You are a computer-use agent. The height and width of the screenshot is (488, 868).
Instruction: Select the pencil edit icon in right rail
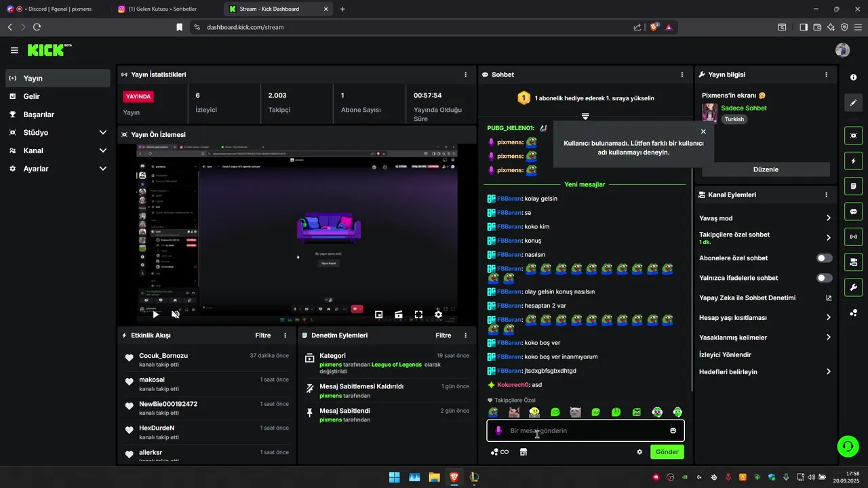pyautogui.click(x=853, y=103)
